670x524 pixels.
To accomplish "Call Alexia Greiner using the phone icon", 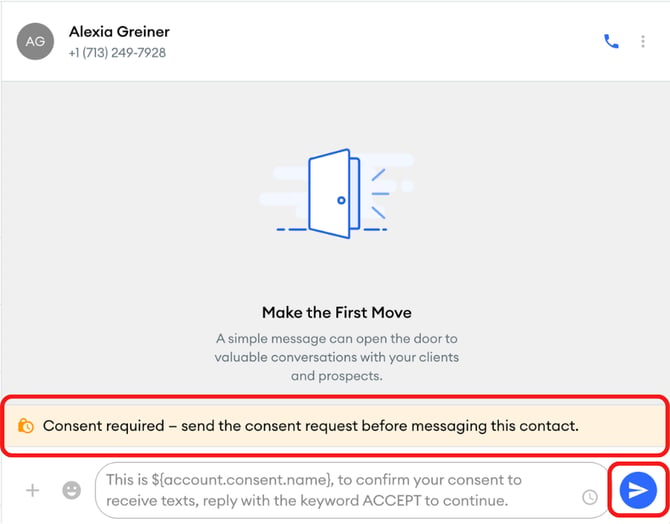I will click(x=611, y=41).
